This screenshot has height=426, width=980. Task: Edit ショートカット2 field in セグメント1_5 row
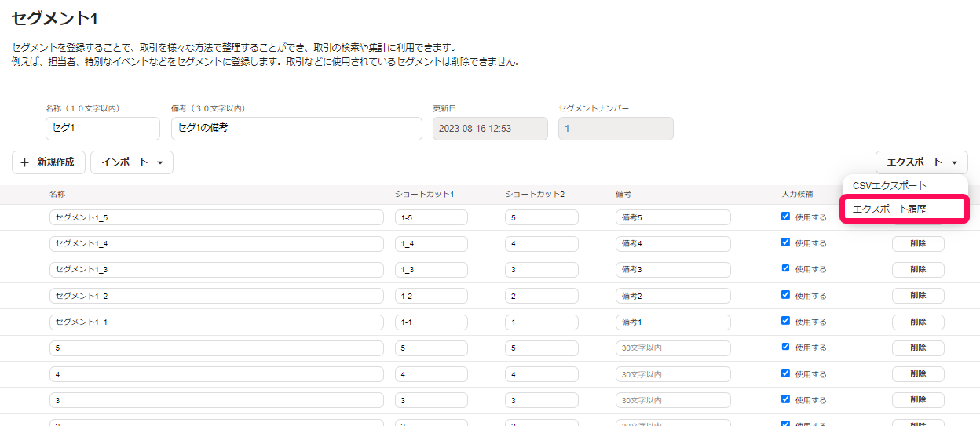542,217
